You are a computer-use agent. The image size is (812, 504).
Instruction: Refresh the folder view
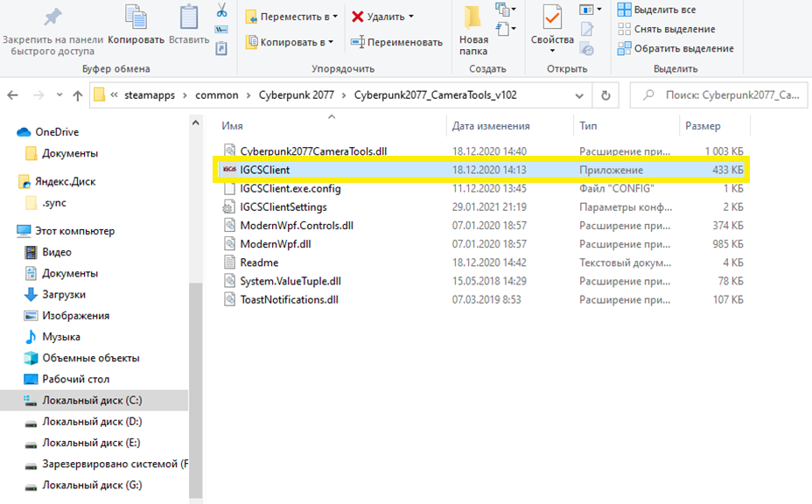pyautogui.click(x=605, y=94)
